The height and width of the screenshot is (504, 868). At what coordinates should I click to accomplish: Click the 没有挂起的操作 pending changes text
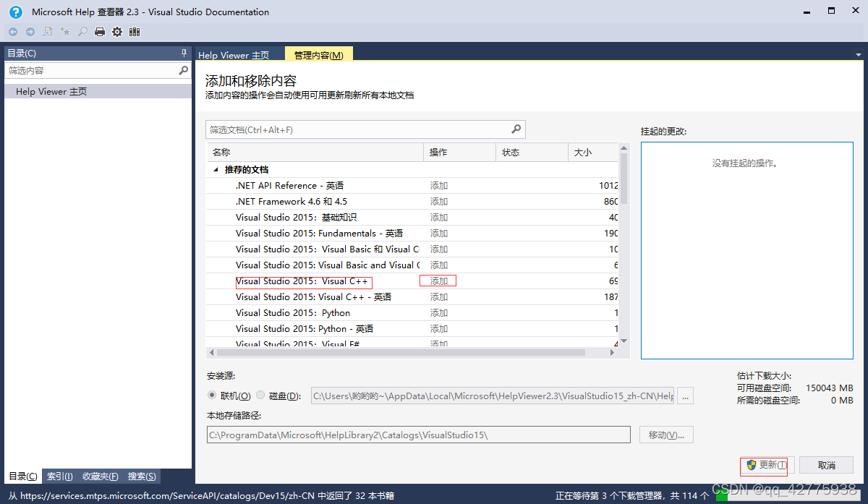tap(745, 163)
